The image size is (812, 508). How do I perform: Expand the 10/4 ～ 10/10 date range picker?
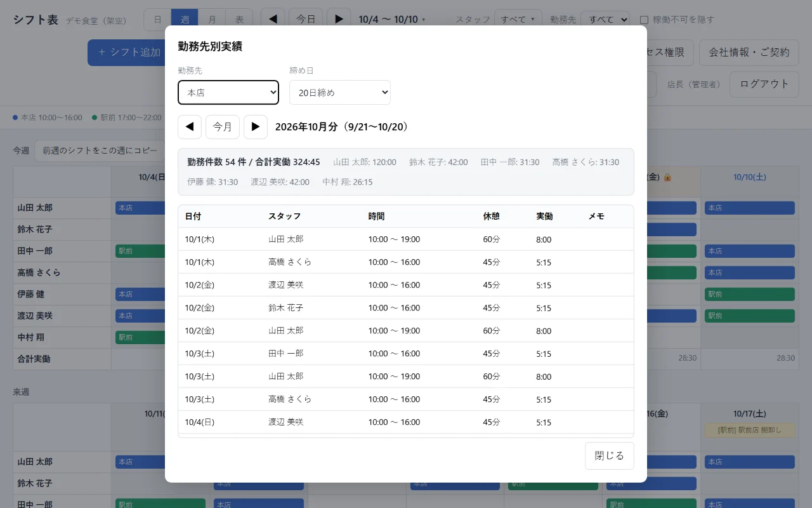(x=392, y=20)
